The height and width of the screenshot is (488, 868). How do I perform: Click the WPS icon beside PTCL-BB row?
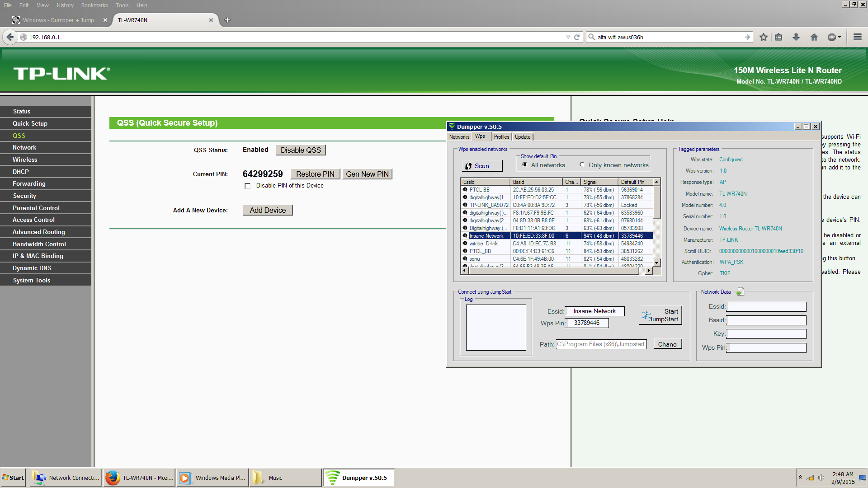(x=465, y=190)
